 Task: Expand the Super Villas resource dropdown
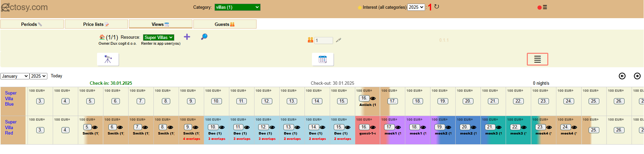(158, 37)
